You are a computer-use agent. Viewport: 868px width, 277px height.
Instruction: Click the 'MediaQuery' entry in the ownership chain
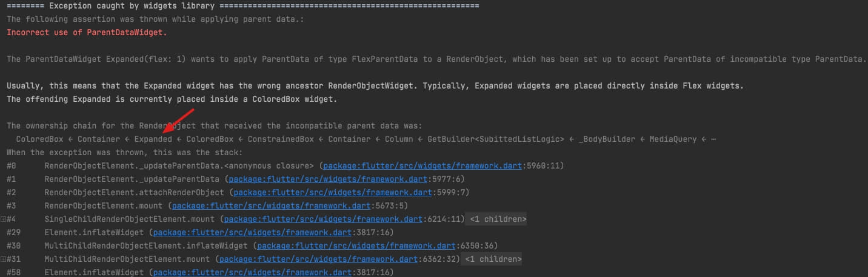point(673,139)
